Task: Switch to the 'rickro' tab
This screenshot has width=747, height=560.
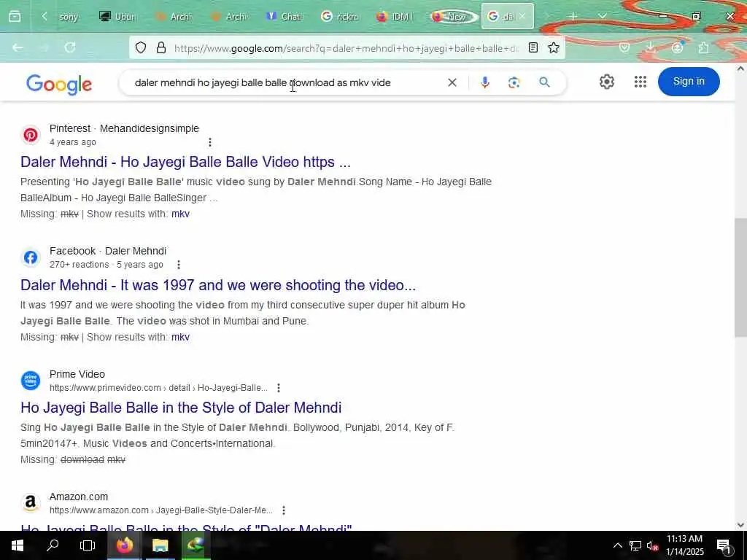Action: coord(339,17)
